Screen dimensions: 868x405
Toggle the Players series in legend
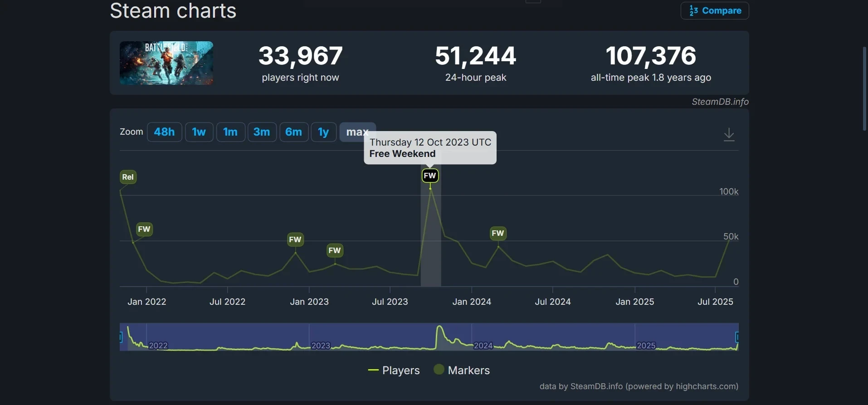394,371
